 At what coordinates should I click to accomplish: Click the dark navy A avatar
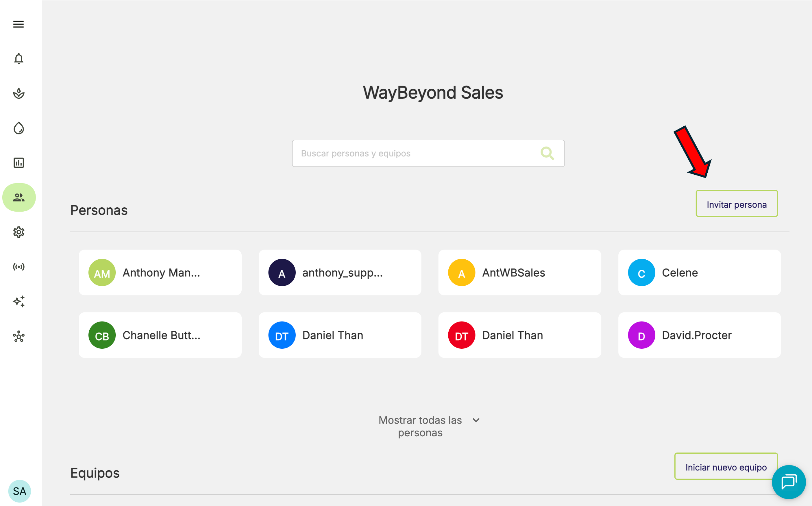click(x=282, y=273)
